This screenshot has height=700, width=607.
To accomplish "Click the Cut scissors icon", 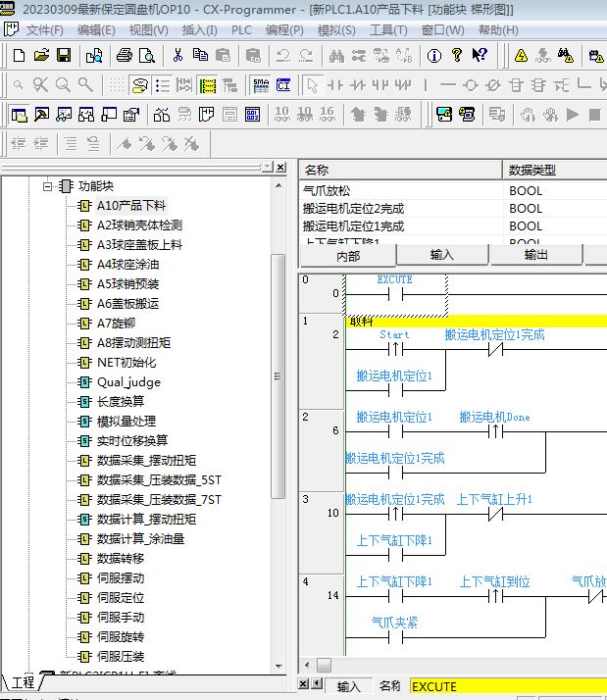I will 177,55.
